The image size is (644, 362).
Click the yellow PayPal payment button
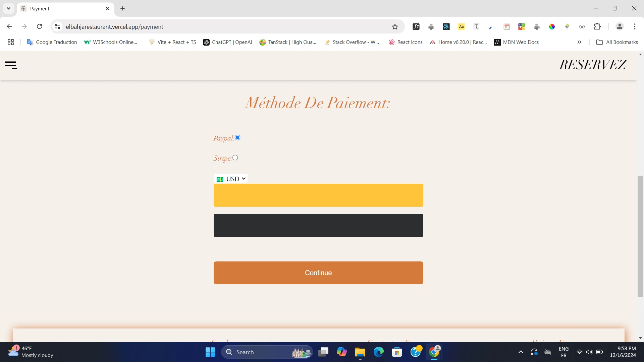tap(318, 195)
